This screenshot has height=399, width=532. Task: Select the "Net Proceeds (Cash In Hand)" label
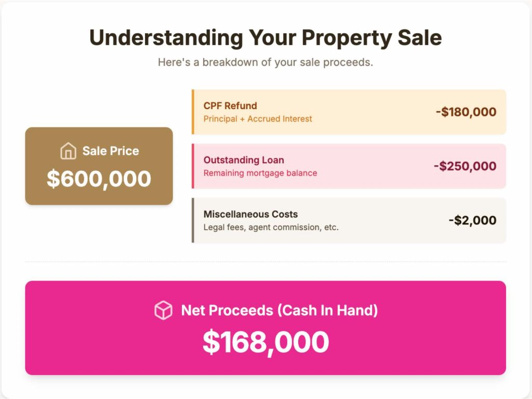[x=279, y=311]
